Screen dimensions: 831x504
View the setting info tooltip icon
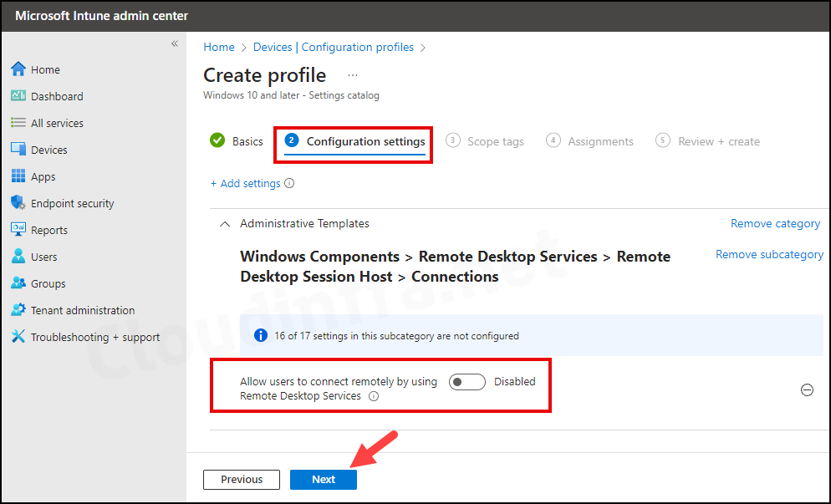coord(374,396)
